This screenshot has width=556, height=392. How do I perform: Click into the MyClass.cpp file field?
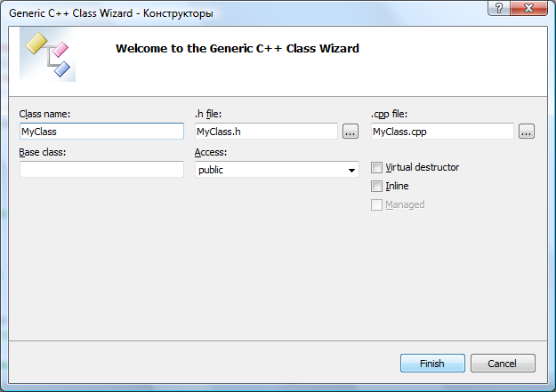(x=442, y=132)
